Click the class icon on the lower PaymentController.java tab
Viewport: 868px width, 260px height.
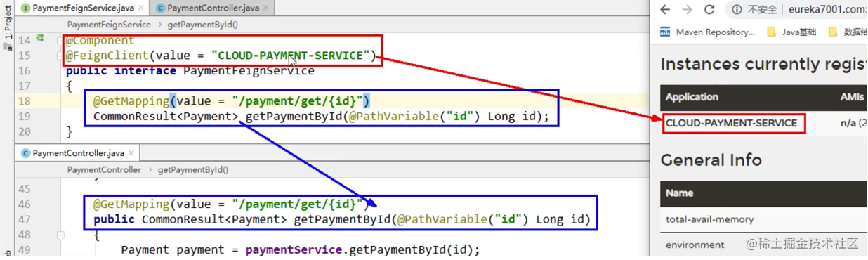pyautogui.click(x=25, y=153)
